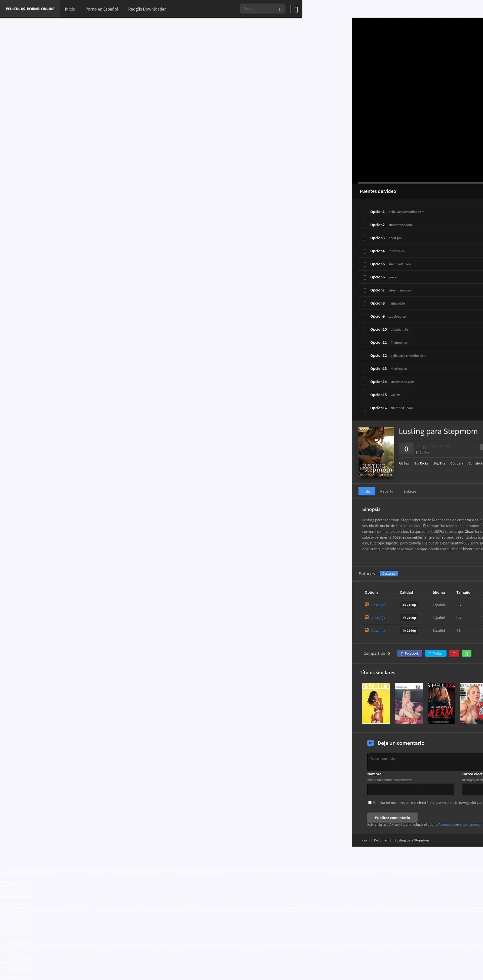
Task: Open the Tushy similar title thumbnail
Action: (x=376, y=703)
